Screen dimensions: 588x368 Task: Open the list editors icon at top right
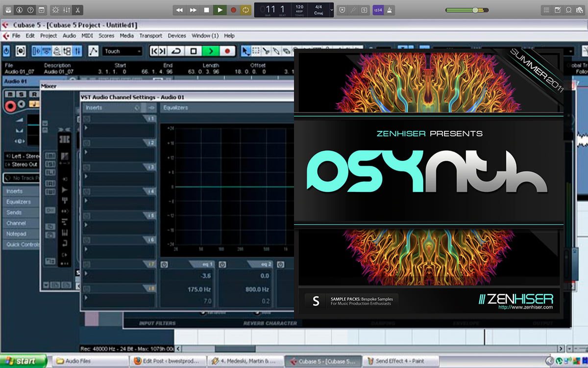coord(547,10)
